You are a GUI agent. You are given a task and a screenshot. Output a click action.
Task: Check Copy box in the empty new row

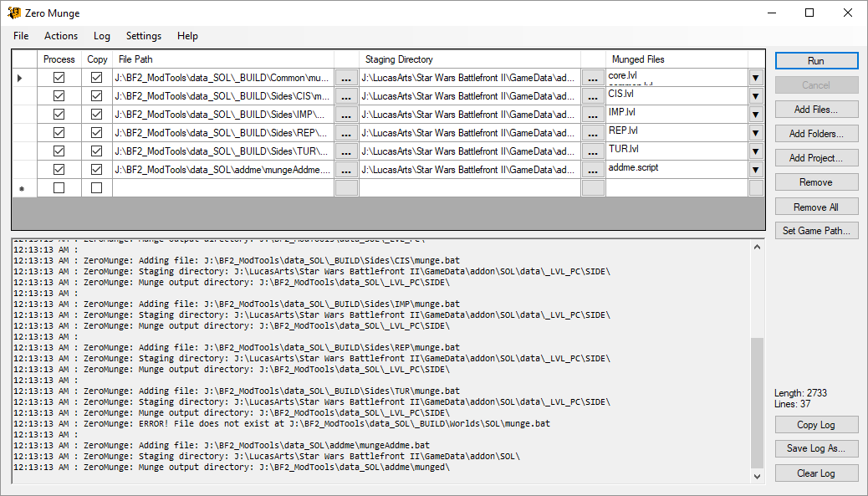pos(96,188)
